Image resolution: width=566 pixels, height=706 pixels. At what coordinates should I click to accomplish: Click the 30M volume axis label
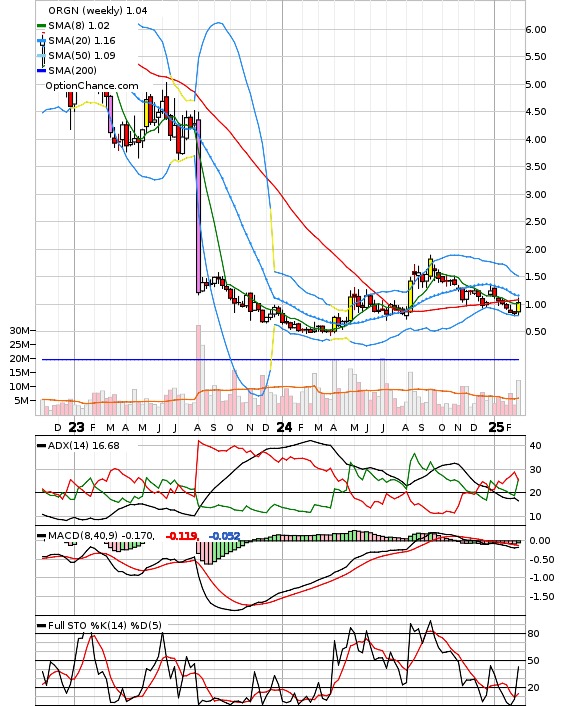click(x=19, y=331)
